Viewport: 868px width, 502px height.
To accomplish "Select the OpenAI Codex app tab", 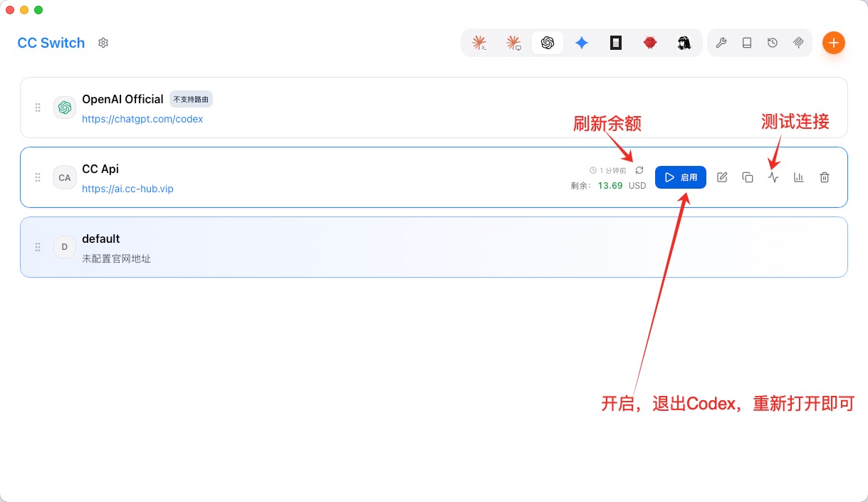I will (548, 43).
